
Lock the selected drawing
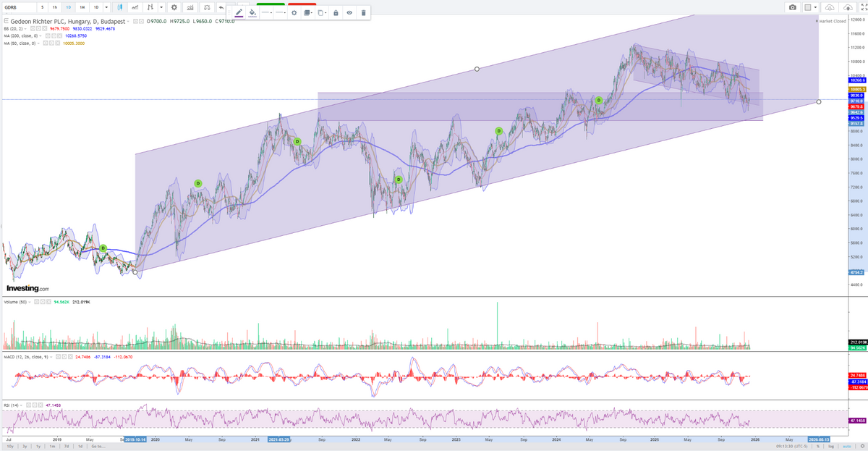pos(336,12)
